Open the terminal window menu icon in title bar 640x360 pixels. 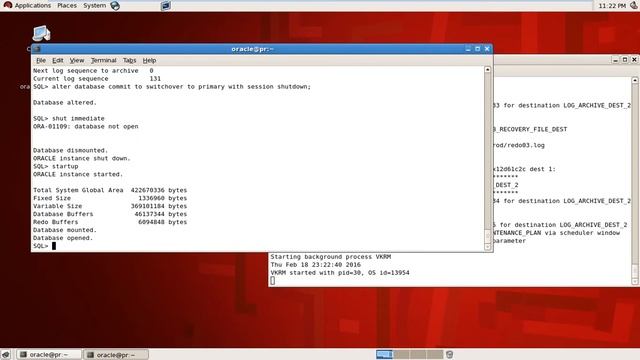37,49
